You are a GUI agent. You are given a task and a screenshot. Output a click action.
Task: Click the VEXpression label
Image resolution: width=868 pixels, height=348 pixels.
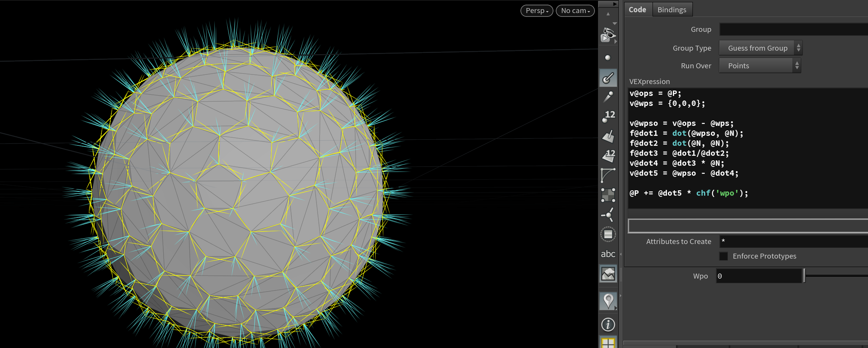coord(649,81)
